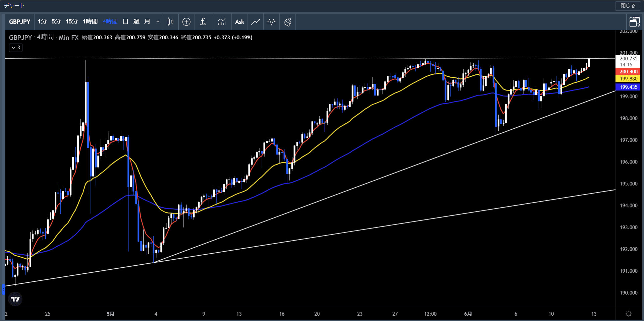This screenshot has width=644, height=321.
Task: Switch to the 1時間 timeframe
Action: [90, 21]
